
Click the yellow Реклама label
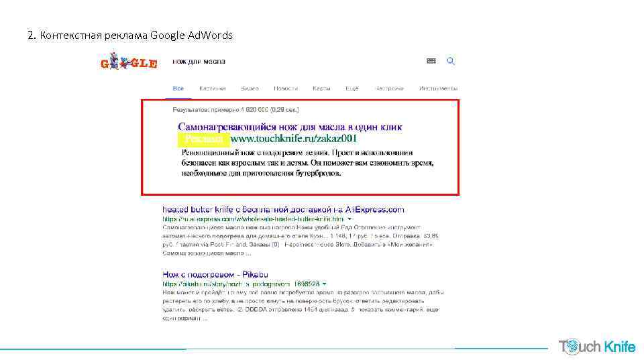pos(204,139)
